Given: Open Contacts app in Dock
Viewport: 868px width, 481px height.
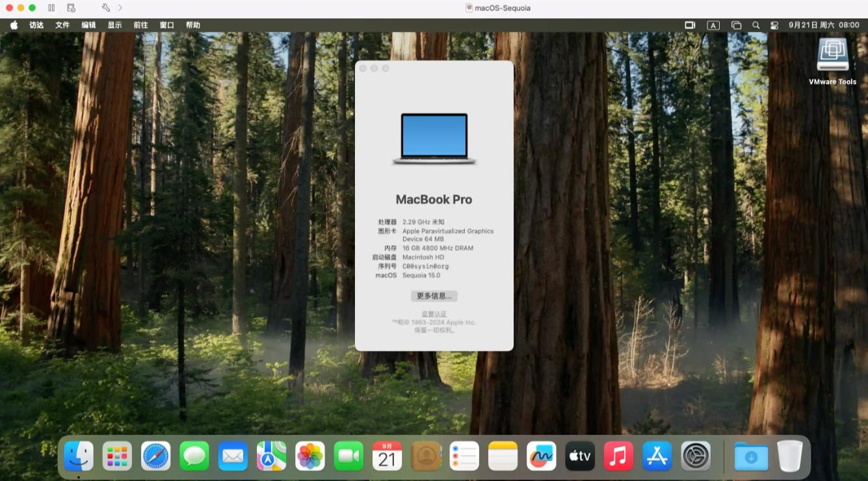Looking at the screenshot, I should [426, 456].
